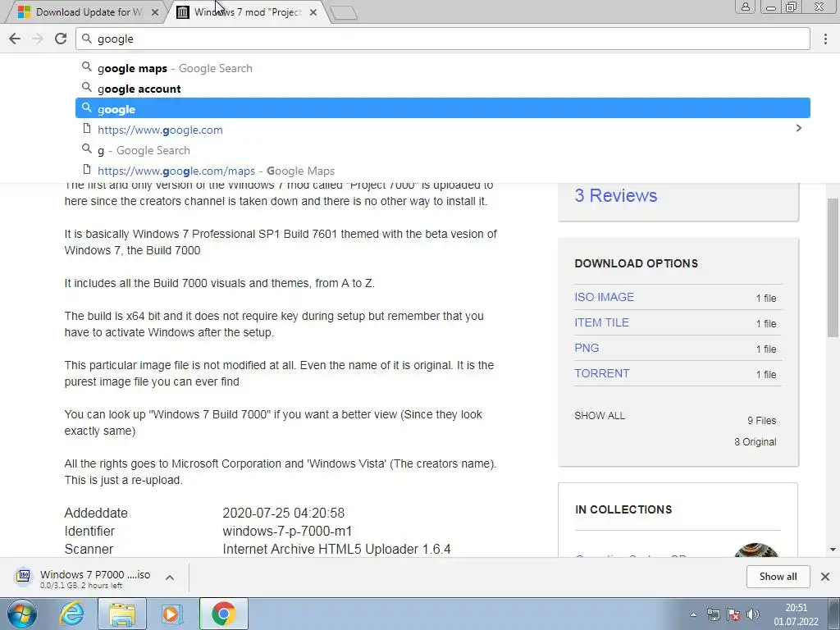
Task: Click the identifier value windows-7-p-7000-m1
Action: pos(287,531)
